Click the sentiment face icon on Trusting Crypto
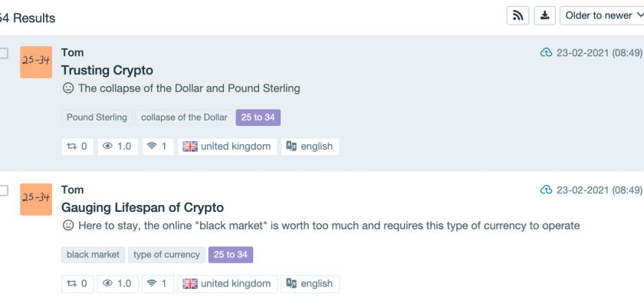The width and height of the screenshot is (644, 307). pyautogui.click(x=68, y=88)
